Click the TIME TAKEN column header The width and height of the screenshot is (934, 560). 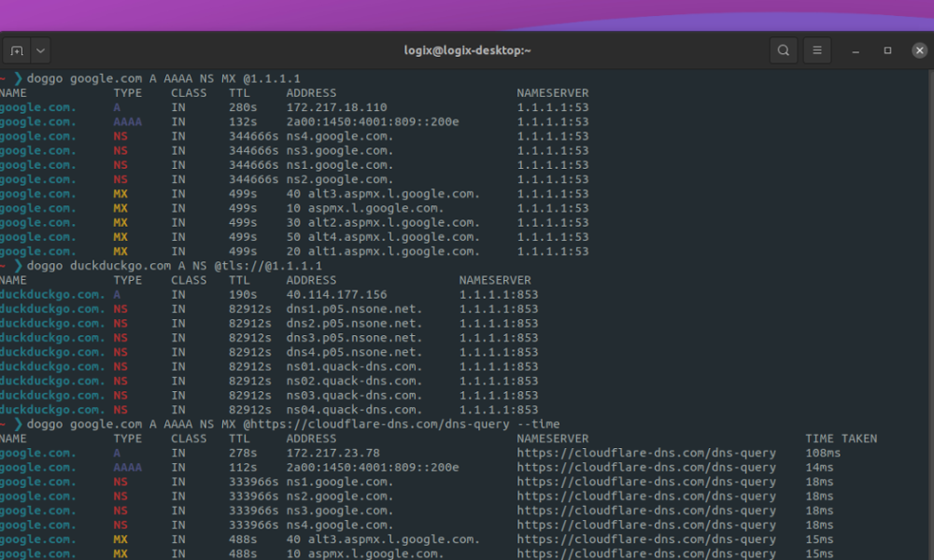[842, 439]
